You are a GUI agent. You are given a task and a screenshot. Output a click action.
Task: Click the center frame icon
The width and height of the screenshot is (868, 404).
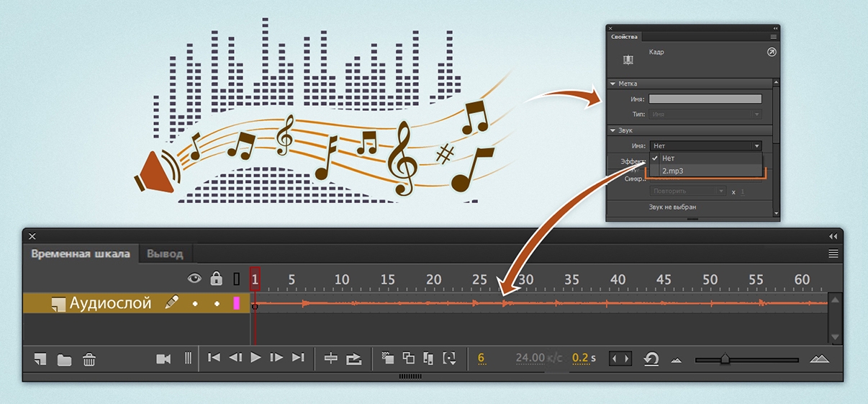pos(331,358)
